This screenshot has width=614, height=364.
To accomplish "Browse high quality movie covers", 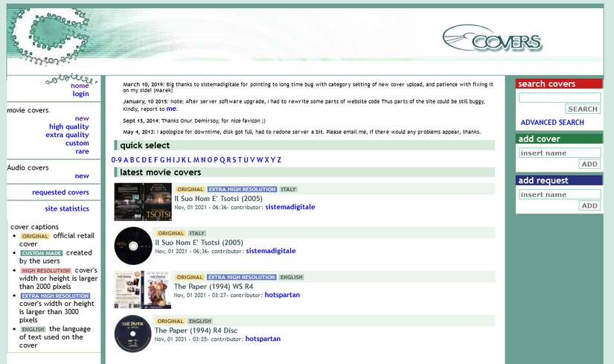I will [x=69, y=127].
